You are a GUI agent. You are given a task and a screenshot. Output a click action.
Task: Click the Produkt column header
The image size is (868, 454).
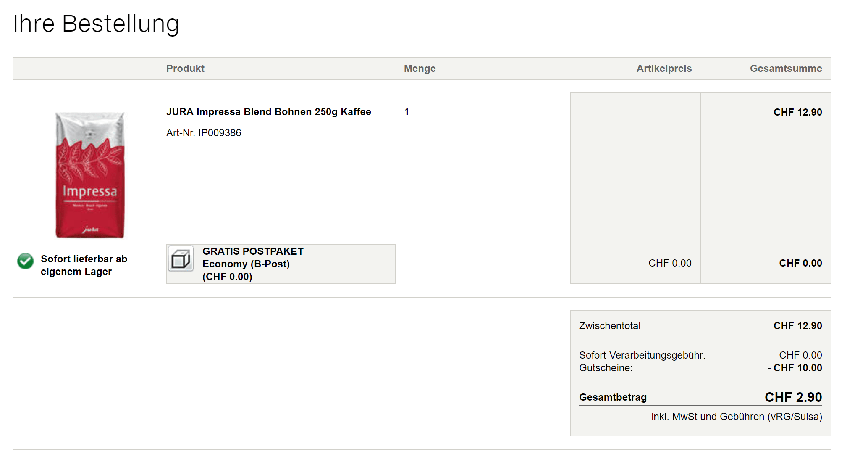coord(185,69)
